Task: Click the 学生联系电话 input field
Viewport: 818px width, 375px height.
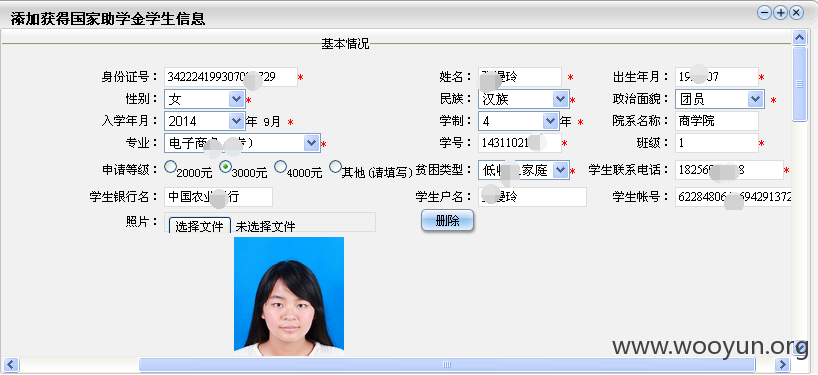Action: coord(729,170)
